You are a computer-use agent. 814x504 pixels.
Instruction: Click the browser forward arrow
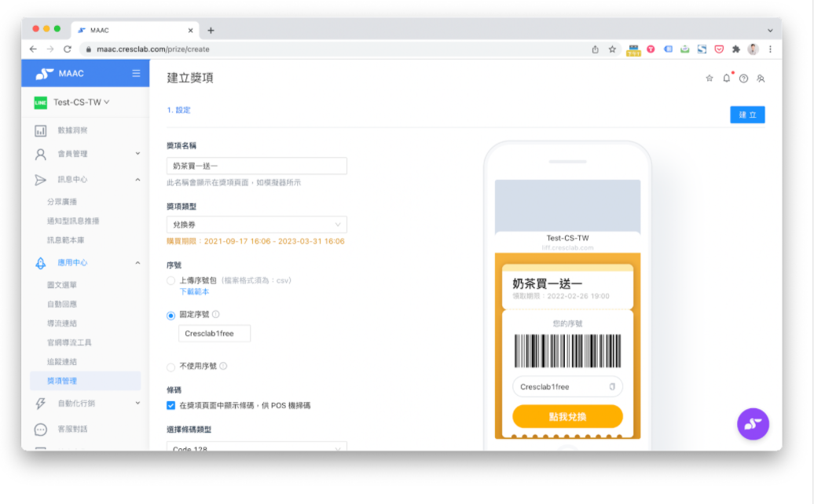point(50,49)
